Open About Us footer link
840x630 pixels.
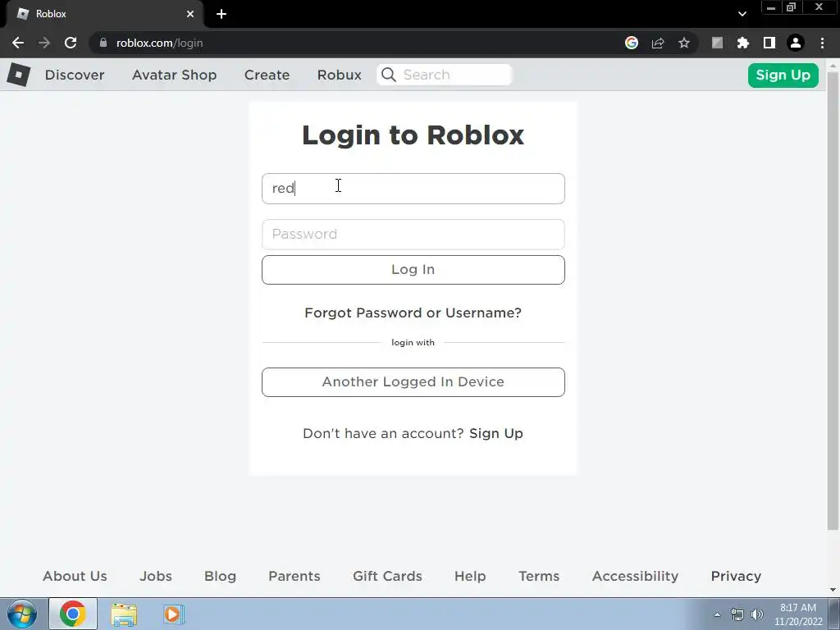point(75,576)
